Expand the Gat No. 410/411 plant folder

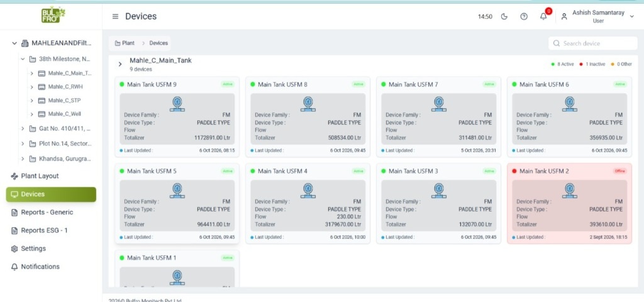[23, 128]
